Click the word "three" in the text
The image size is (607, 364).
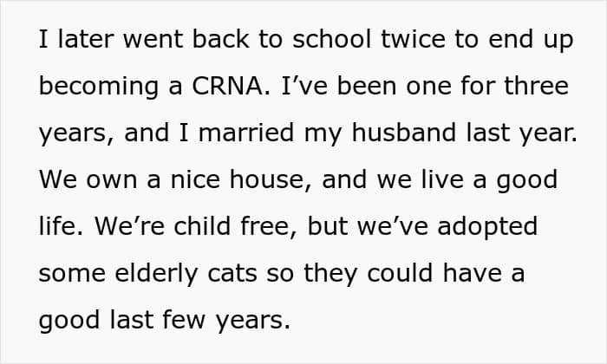533,88
